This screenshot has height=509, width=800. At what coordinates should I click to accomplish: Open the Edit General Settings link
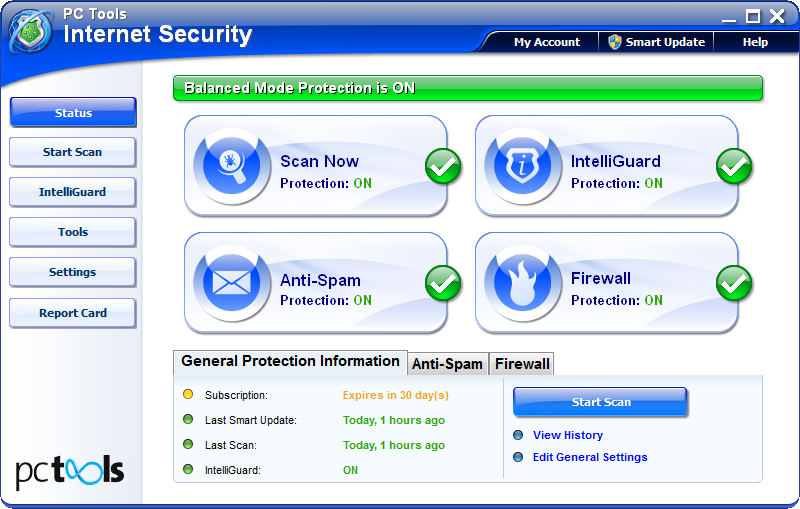click(x=590, y=457)
